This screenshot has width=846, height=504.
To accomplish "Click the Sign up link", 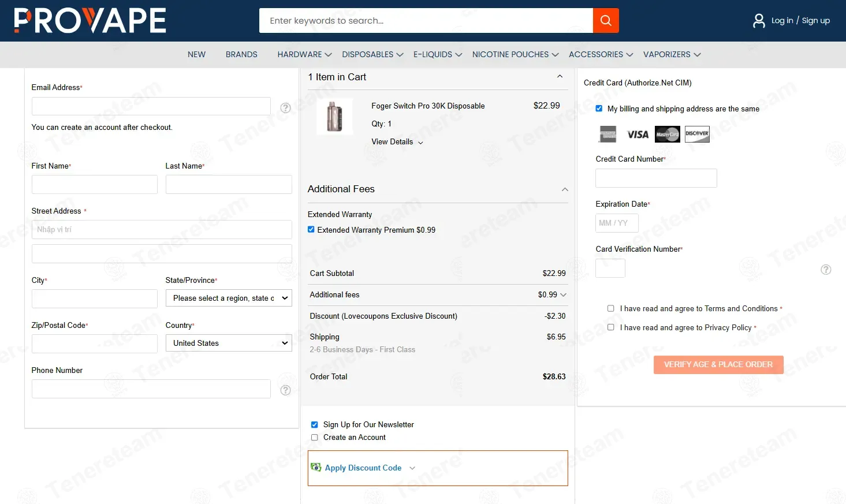I will point(815,21).
